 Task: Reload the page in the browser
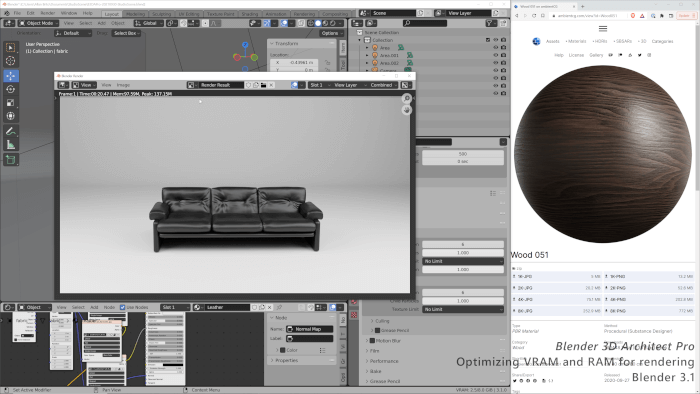coord(533,16)
